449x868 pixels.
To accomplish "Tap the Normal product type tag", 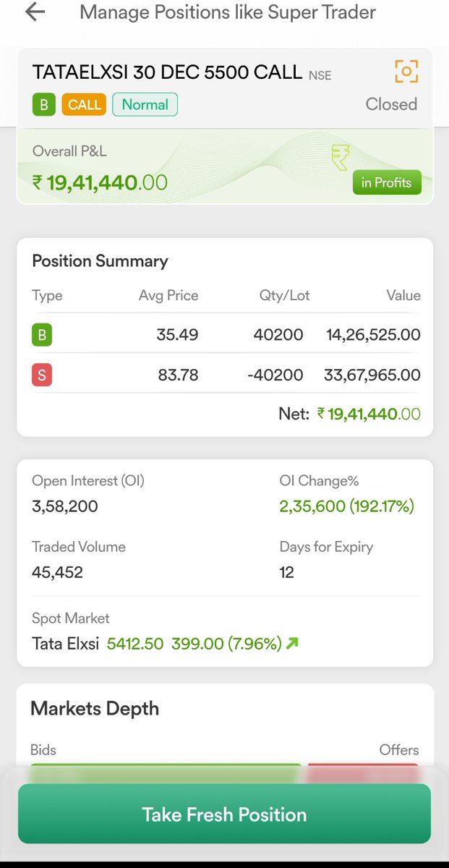I will pos(145,105).
